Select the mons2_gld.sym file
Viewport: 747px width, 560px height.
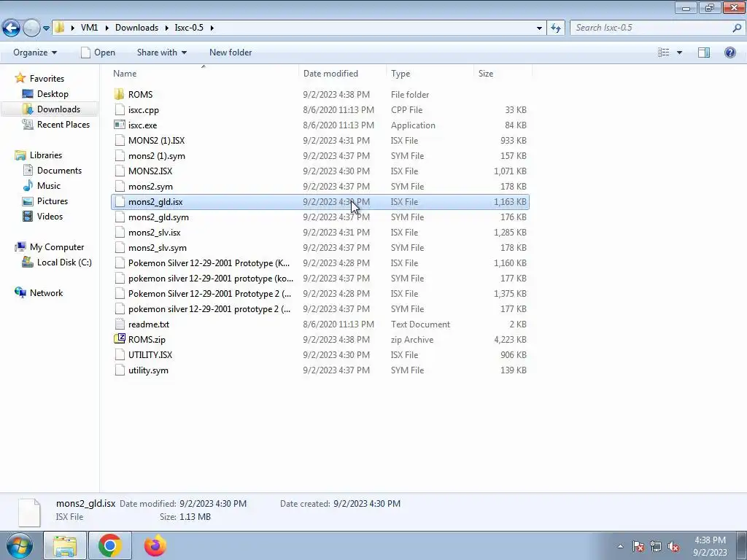pos(158,217)
